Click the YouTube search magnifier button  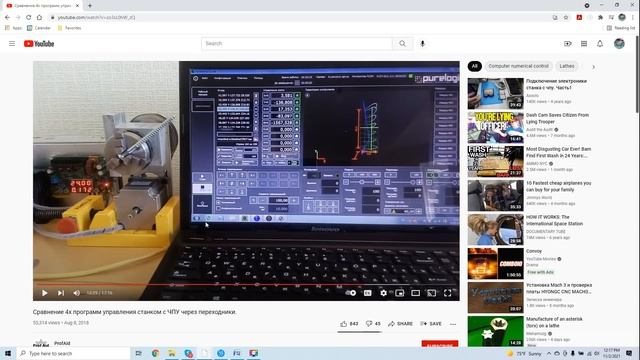[x=402, y=44]
